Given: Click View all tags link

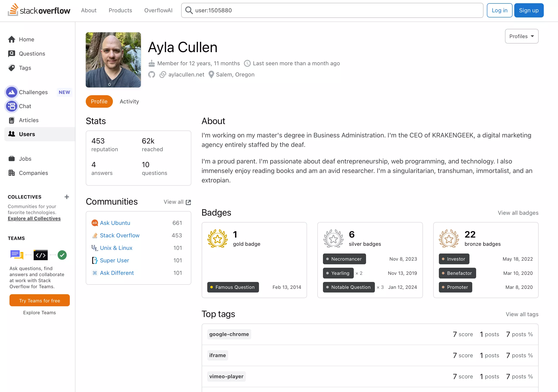Looking at the screenshot, I should pos(522,314).
